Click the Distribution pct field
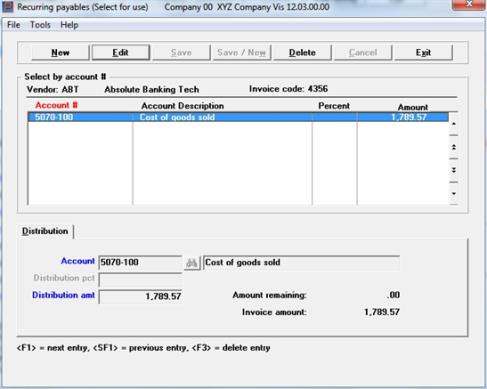 pos(140,279)
